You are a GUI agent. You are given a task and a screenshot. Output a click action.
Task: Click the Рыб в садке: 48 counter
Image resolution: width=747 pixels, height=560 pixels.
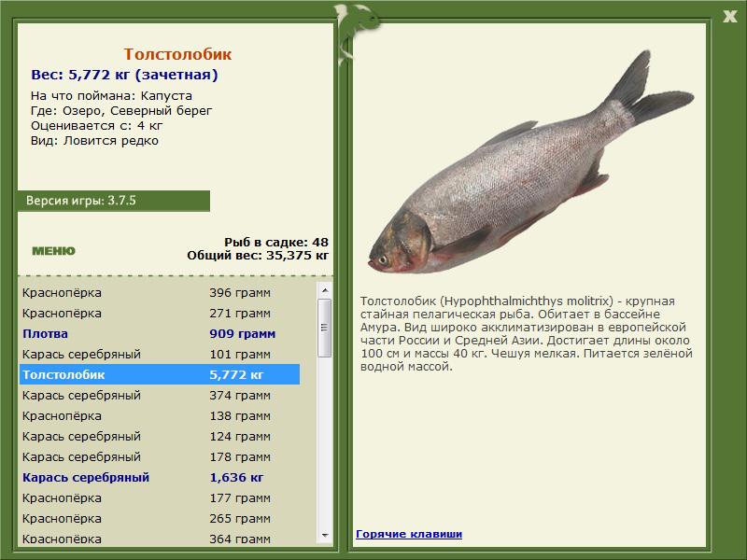pos(276,242)
